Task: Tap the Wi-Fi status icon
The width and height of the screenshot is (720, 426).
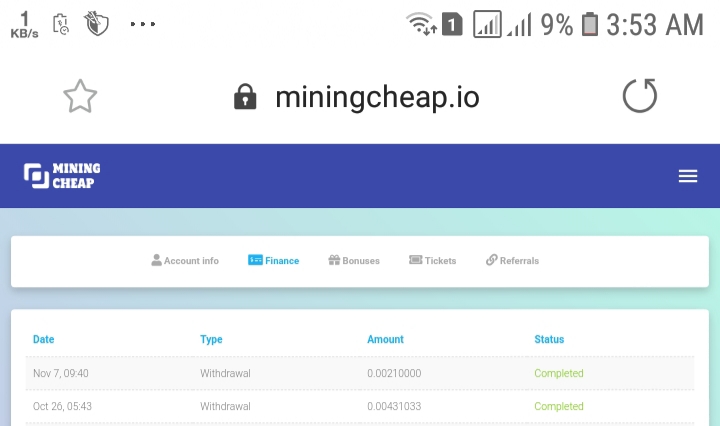Action: (x=421, y=24)
